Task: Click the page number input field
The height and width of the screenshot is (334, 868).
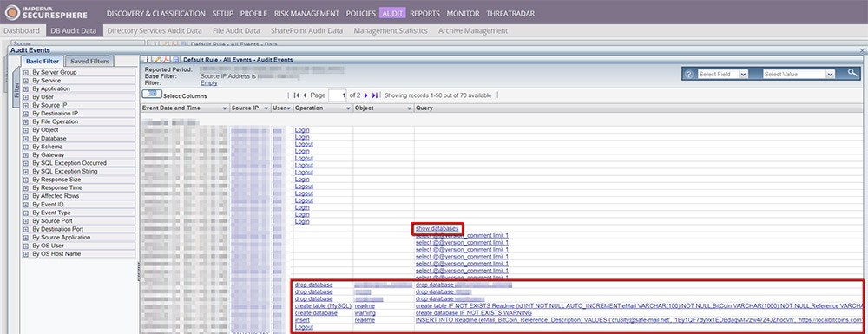Action: point(338,95)
